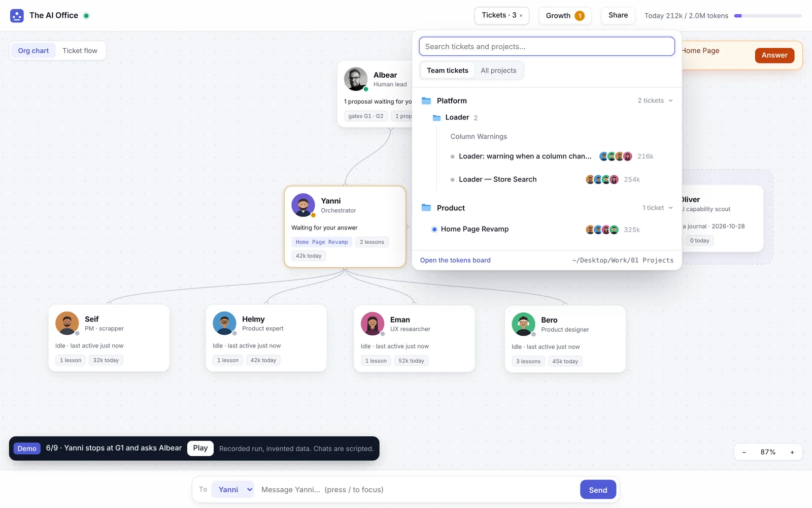This screenshot has height=508, width=812.
Task: Click the avatar group on Store Search ticket
Action: pos(602,179)
